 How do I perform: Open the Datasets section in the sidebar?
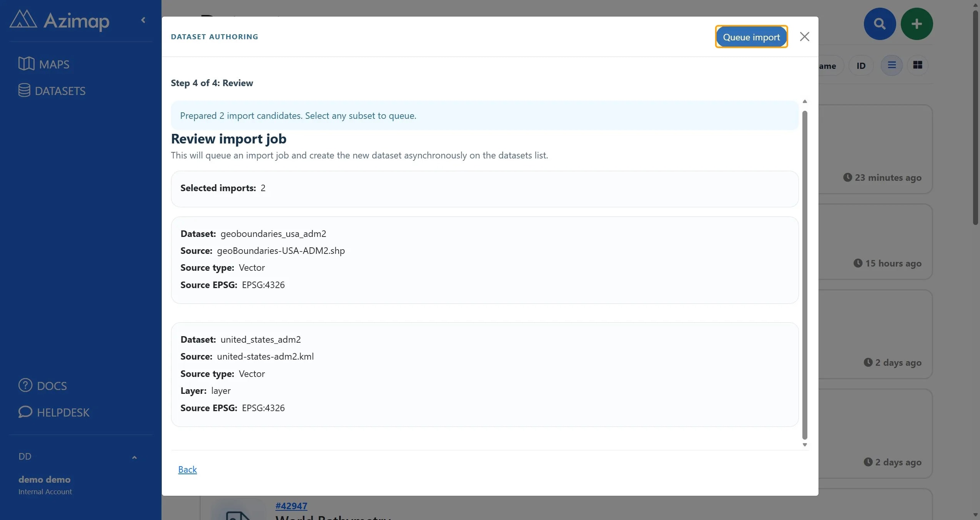coord(52,91)
